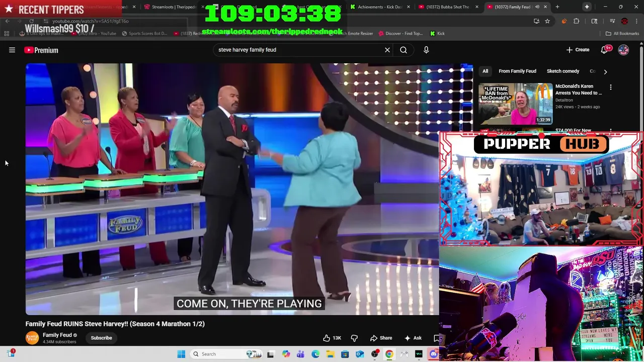Viewport: 644px width, 362px height.
Task: Dislike the video with thumbs down
Action: pos(354,338)
